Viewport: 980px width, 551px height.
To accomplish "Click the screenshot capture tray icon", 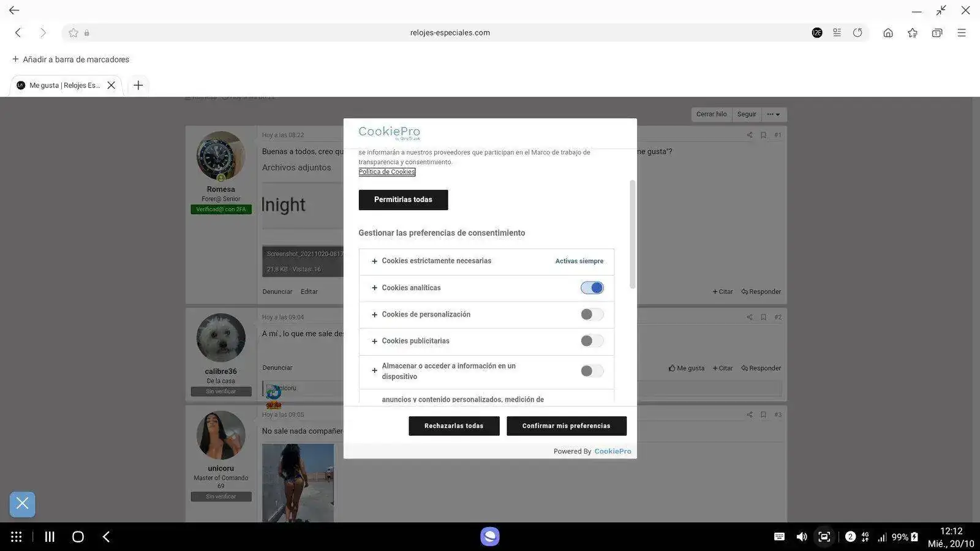I will pyautogui.click(x=824, y=537).
